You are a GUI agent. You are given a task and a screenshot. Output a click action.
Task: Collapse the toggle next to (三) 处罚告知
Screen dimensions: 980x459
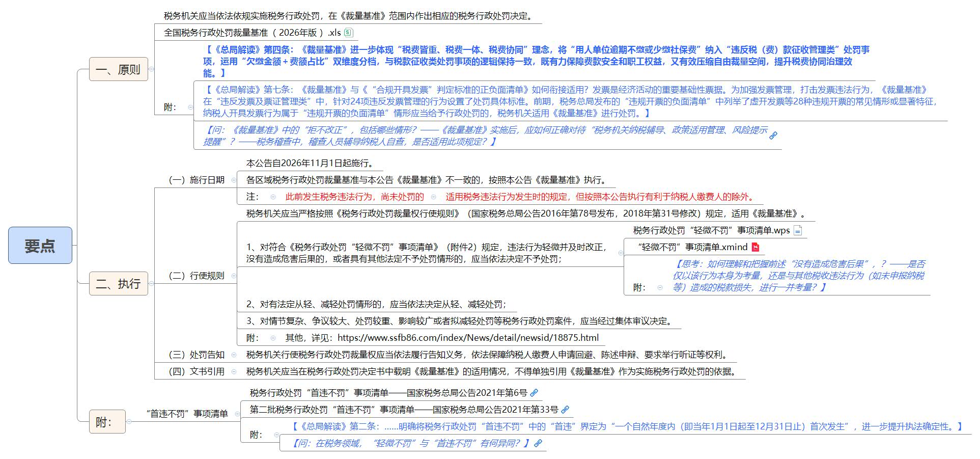234,355
